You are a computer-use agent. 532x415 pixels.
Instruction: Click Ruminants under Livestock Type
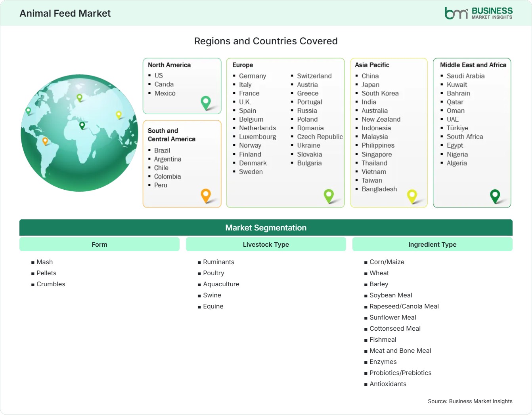click(218, 262)
